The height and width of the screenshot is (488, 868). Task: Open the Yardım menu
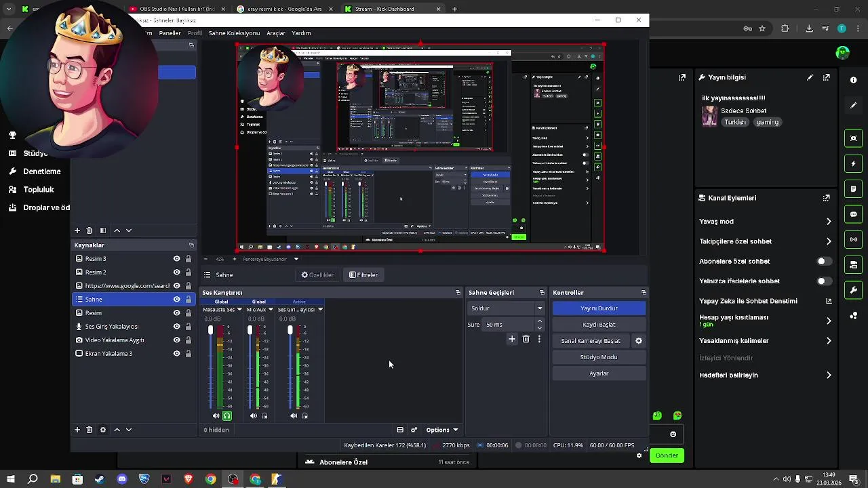(301, 33)
